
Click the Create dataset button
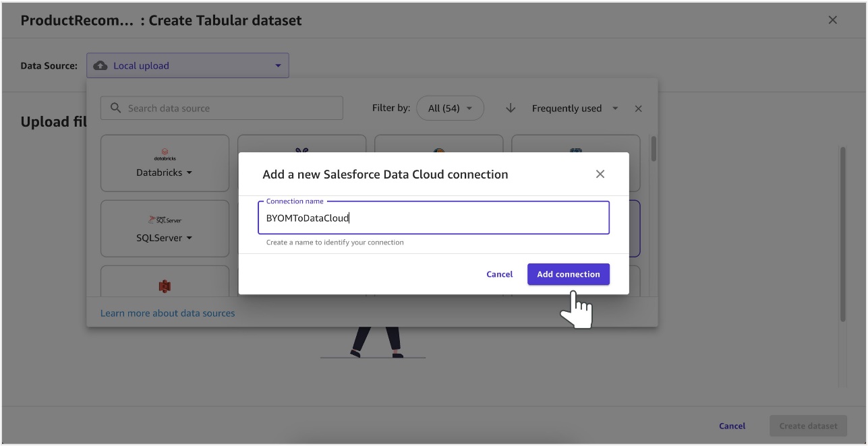click(808, 426)
